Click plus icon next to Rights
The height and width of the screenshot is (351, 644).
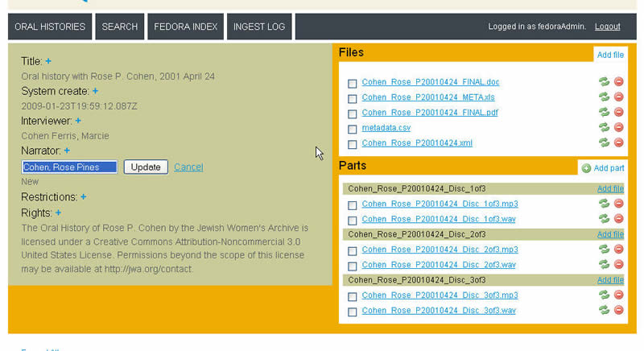[x=58, y=213]
